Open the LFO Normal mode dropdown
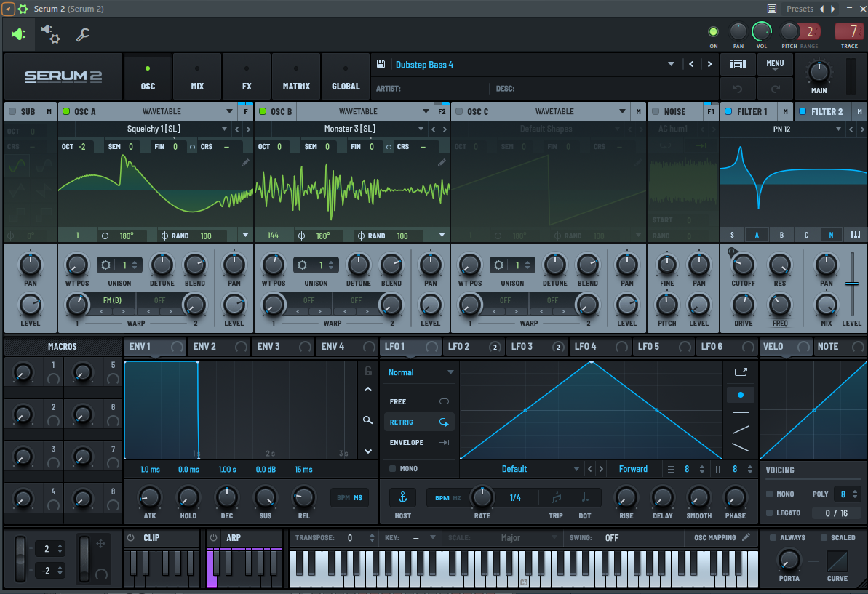 (450, 372)
